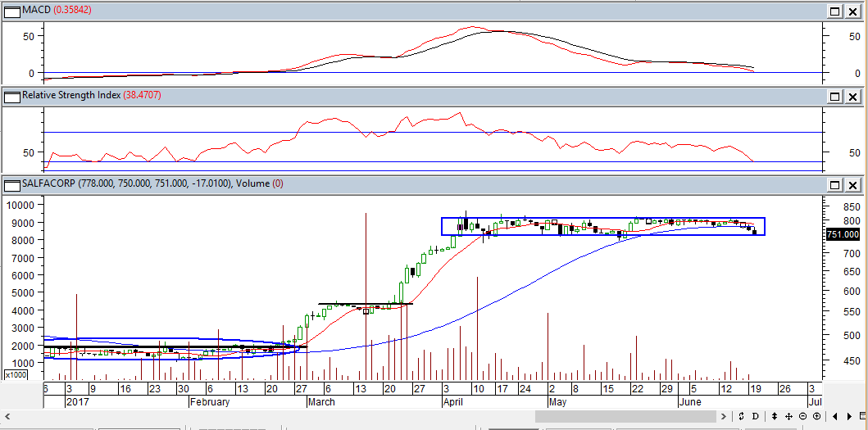Image resolution: width=868 pixels, height=430 pixels.
Task: Switch periodicity with the D (daily) button
Action: [755, 416]
